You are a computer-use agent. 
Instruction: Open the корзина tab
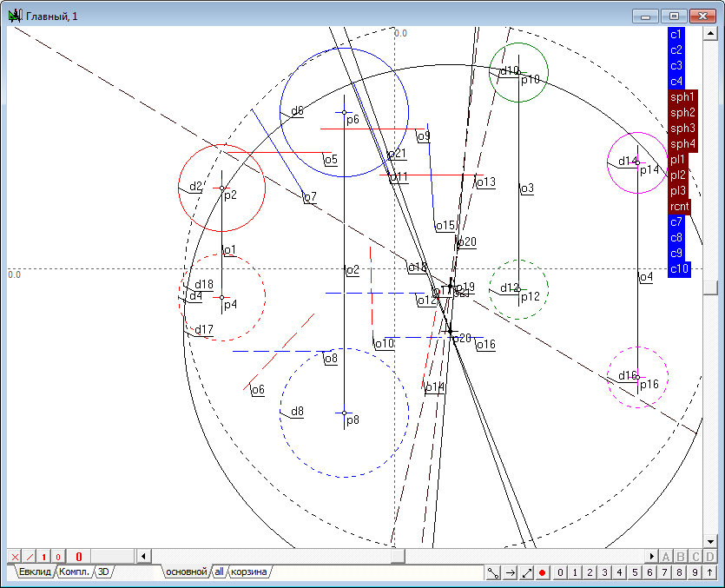tap(248, 571)
